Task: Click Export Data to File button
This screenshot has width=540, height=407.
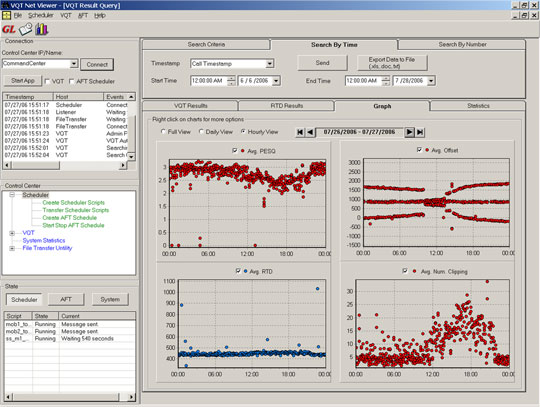Action: tap(392, 63)
